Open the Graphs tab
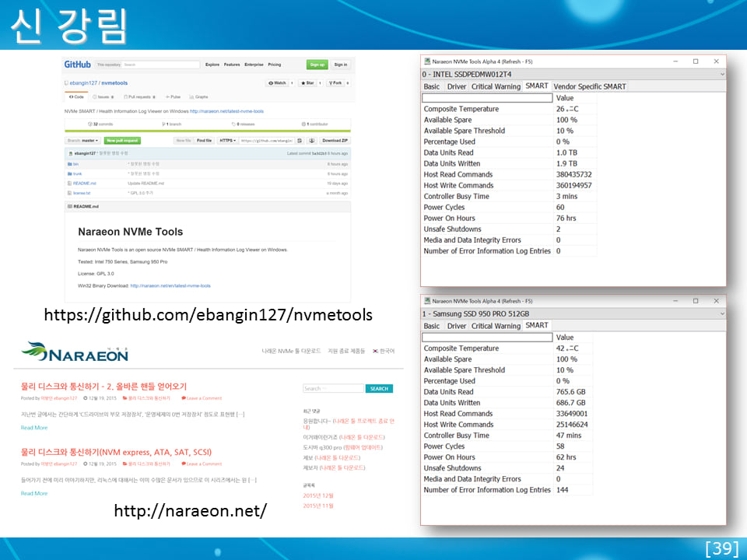The image size is (747, 560). (x=199, y=96)
